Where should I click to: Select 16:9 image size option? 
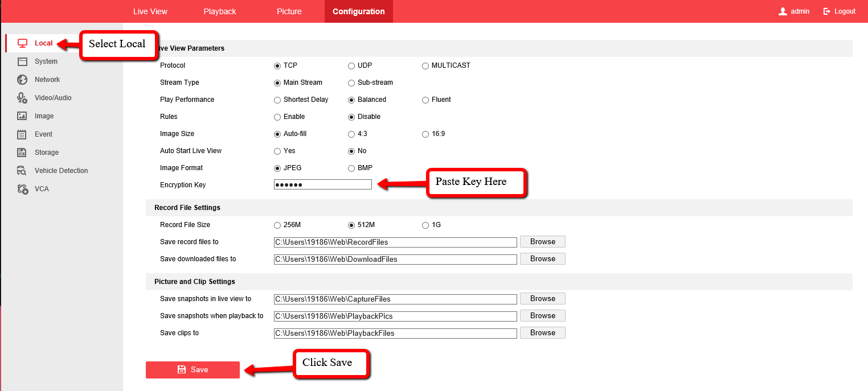425,134
